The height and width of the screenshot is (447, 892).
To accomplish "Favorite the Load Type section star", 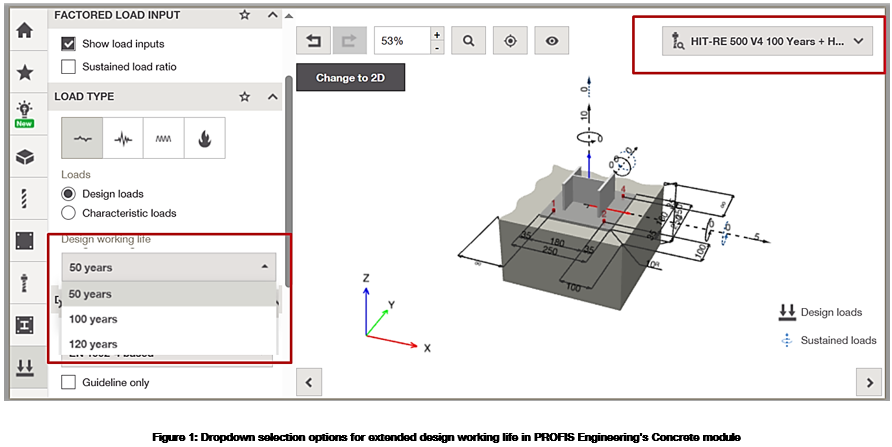I will (x=245, y=97).
